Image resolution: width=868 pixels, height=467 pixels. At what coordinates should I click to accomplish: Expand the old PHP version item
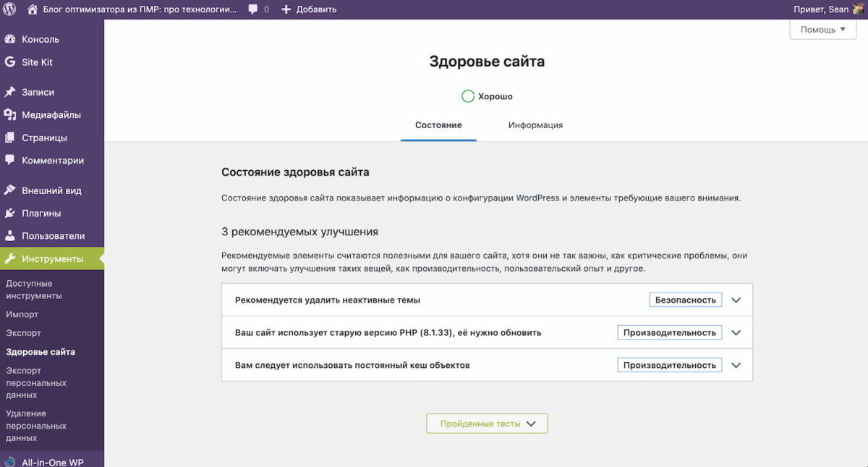click(x=736, y=333)
